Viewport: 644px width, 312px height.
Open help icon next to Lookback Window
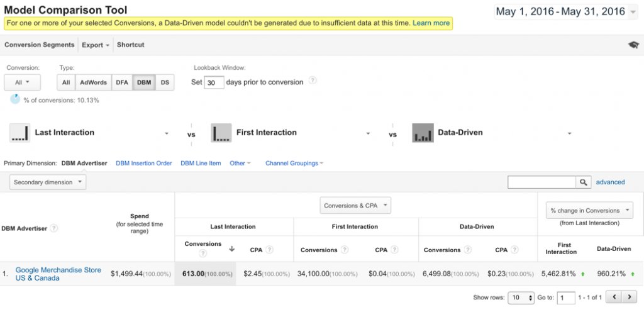pyautogui.click(x=313, y=81)
